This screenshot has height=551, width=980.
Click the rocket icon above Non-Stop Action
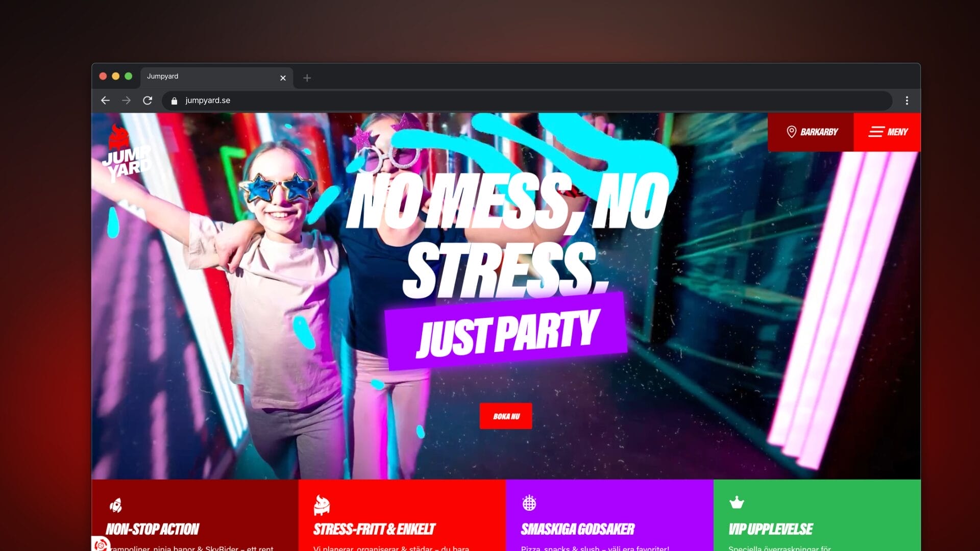pos(116,505)
